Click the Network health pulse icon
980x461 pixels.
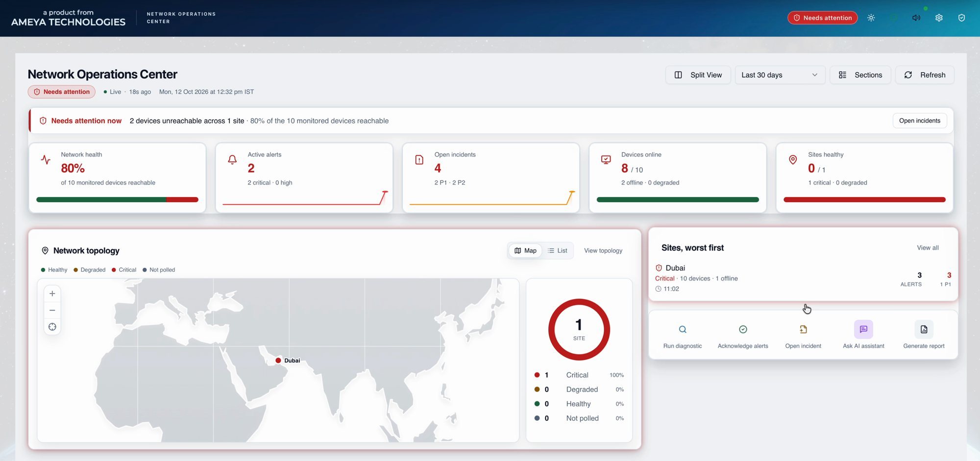point(46,160)
